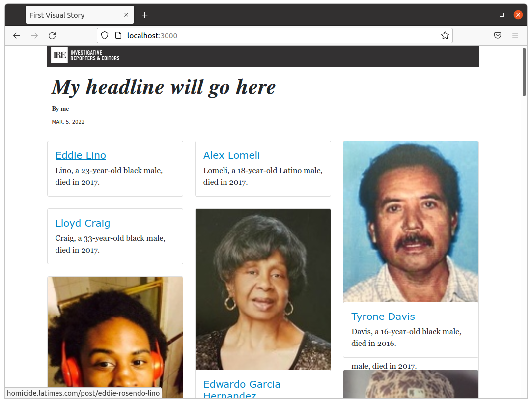Open the Eddie Lino link
The width and height of the screenshot is (532, 403).
click(81, 155)
